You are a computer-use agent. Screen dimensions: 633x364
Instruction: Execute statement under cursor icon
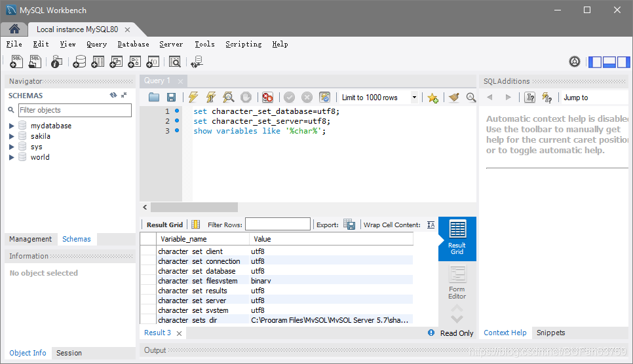click(211, 98)
